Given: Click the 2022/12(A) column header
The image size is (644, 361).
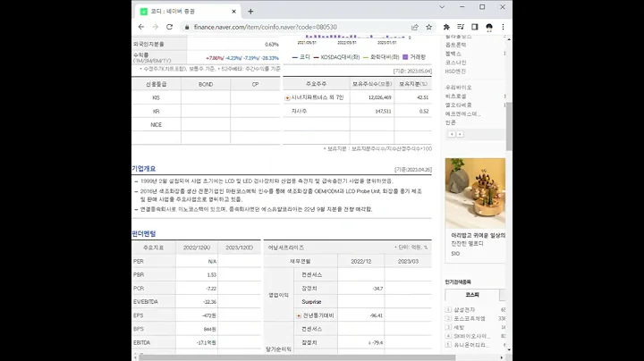Looking at the screenshot, I should click(x=197, y=248).
